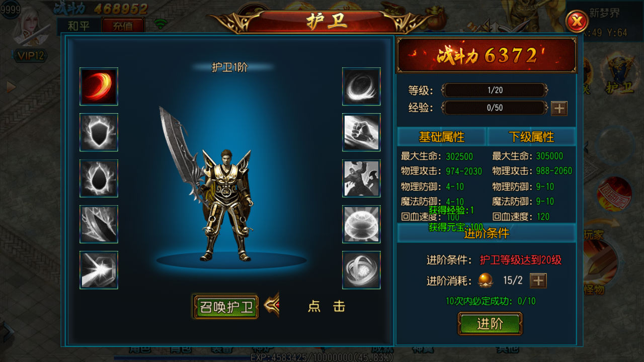Select the glowing energy sphere skill icon

coord(361,224)
